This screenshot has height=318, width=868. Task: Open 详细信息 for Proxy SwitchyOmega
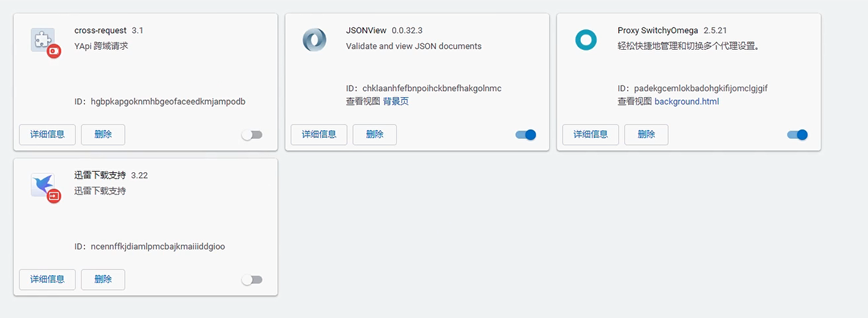pyautogui.click(x=590, y=134)
